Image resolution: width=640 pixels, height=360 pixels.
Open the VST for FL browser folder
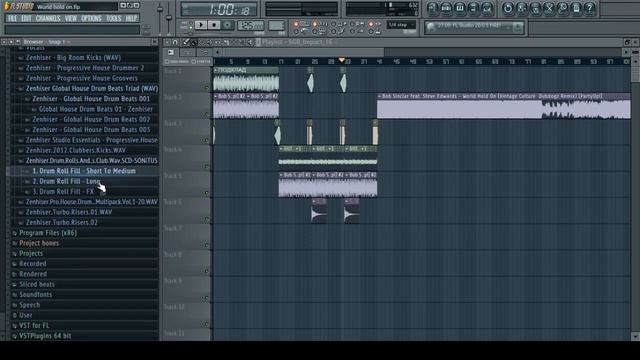pyautogui.click(x=33, y=325)
